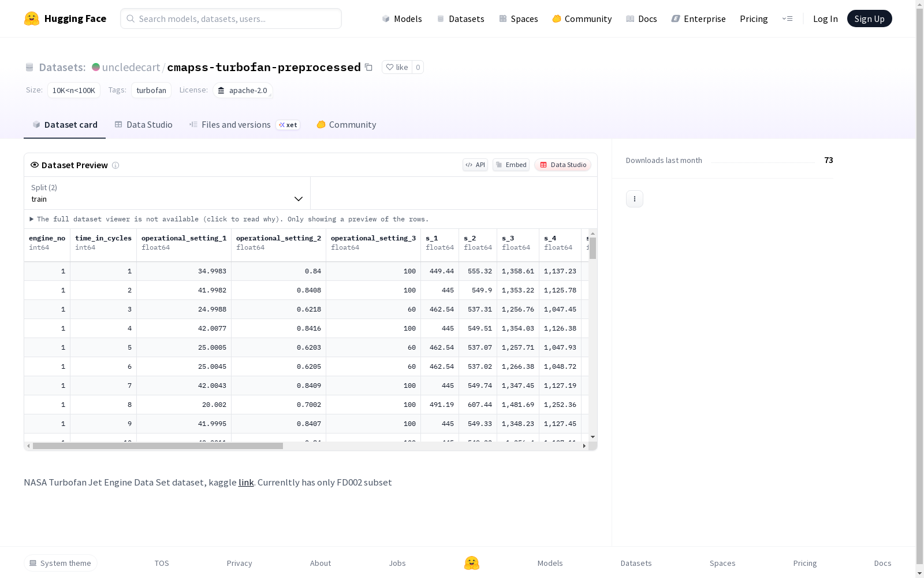
Task: Click the cell value 34.9983
Action: [x=213, y=271]
